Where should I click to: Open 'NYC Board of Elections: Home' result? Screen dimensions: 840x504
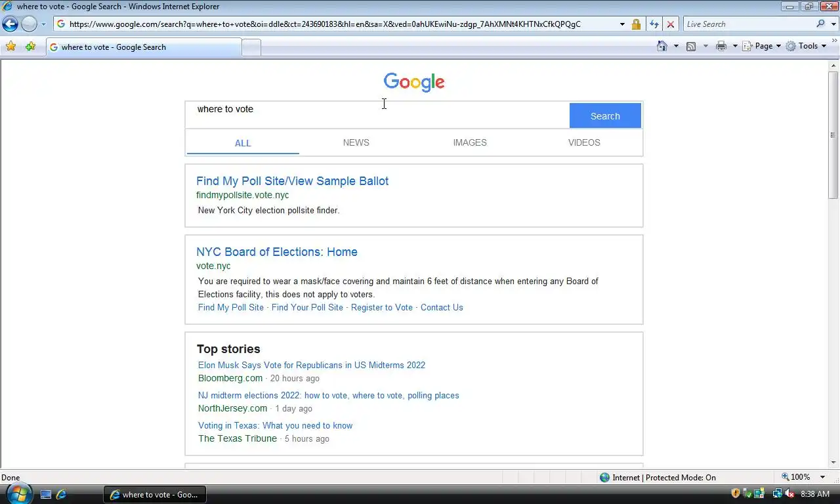point(277,252)
